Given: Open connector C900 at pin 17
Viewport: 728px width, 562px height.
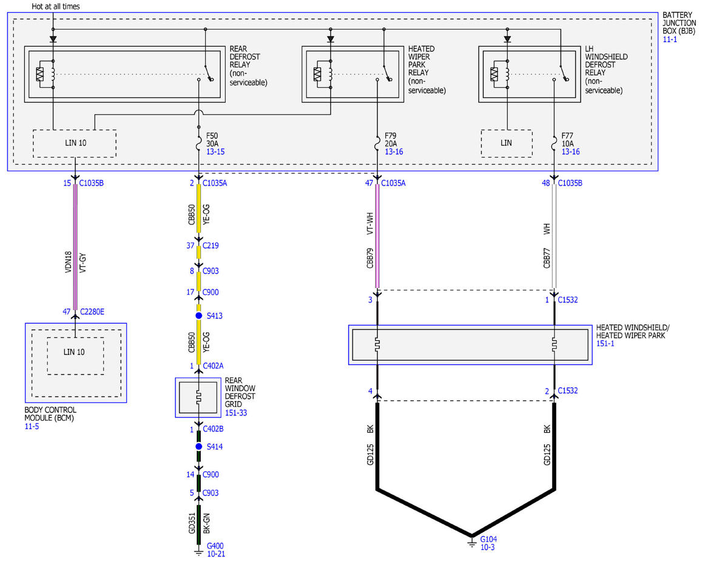Looking at the screenshot, I should 211,292.
